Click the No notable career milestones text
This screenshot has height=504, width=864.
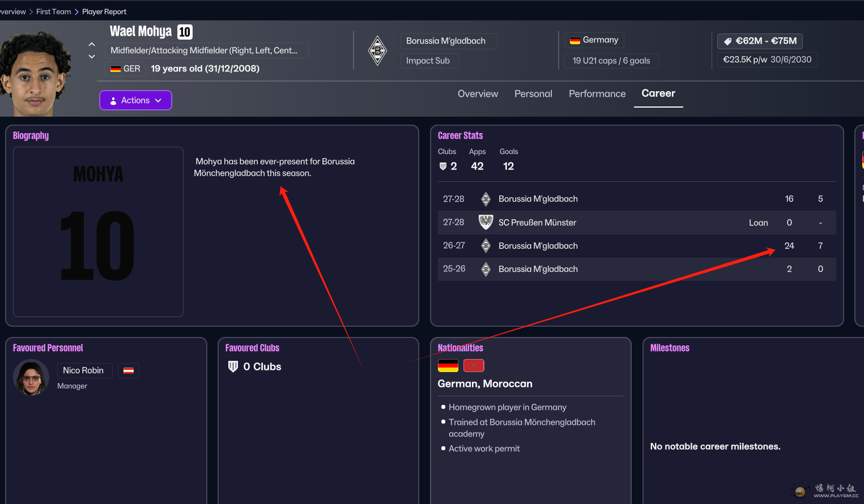(x=715, y=446)
